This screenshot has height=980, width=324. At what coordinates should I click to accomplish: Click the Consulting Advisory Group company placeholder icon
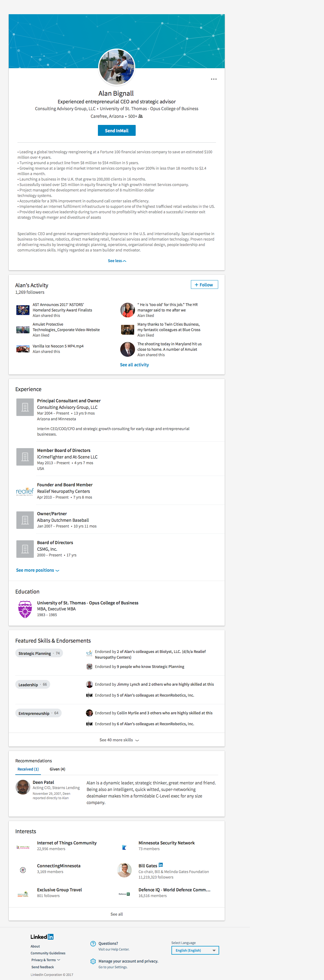tap(25, 407)
